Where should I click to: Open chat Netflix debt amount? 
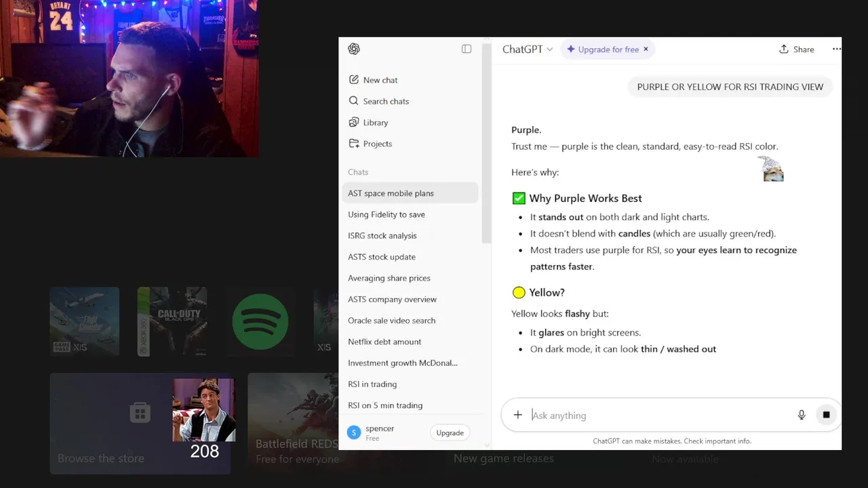click(x=410, y=342)
